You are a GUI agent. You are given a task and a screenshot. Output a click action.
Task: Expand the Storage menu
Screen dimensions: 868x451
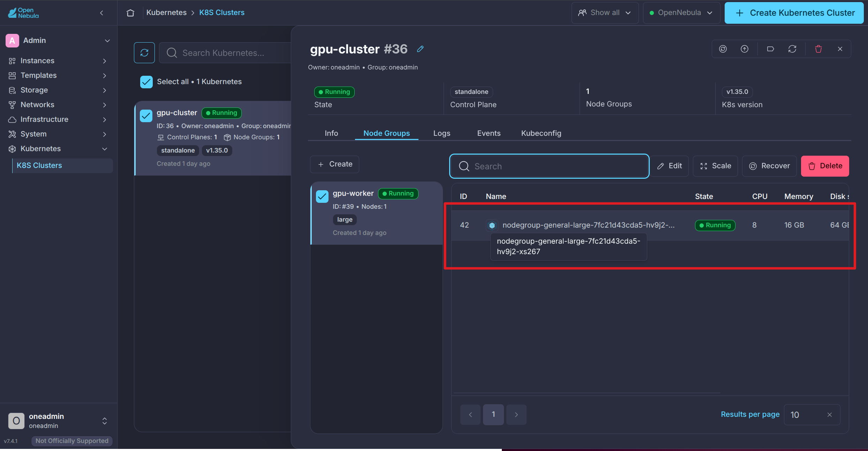(x=58, y=90)
